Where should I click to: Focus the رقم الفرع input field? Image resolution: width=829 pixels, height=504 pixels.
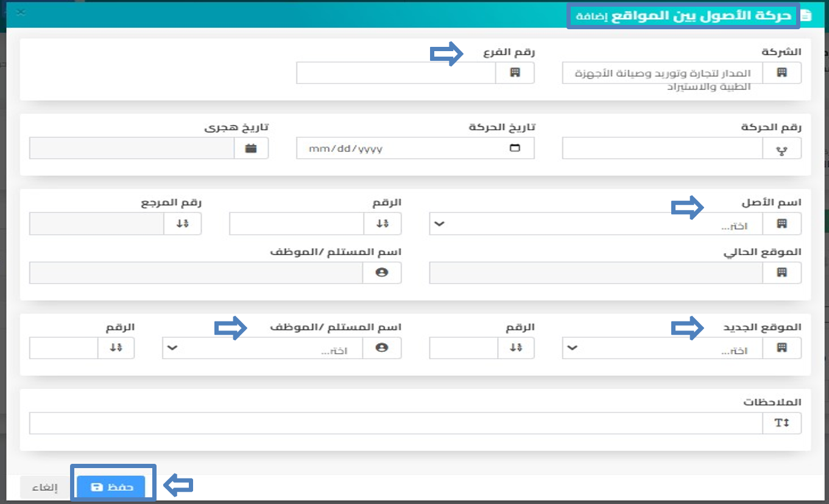pos(396,72)
